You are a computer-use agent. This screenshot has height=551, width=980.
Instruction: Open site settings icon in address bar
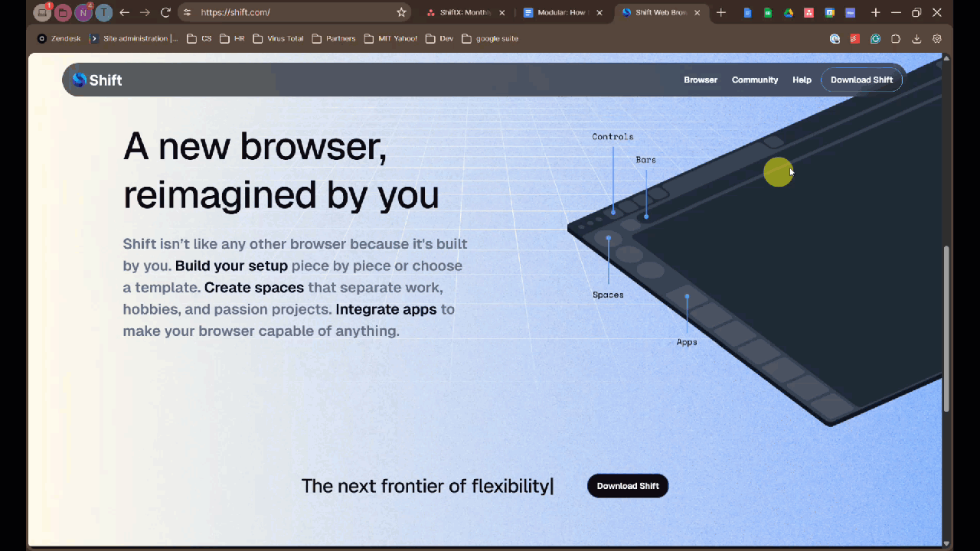pyautogui.click(x=187, y=12)
